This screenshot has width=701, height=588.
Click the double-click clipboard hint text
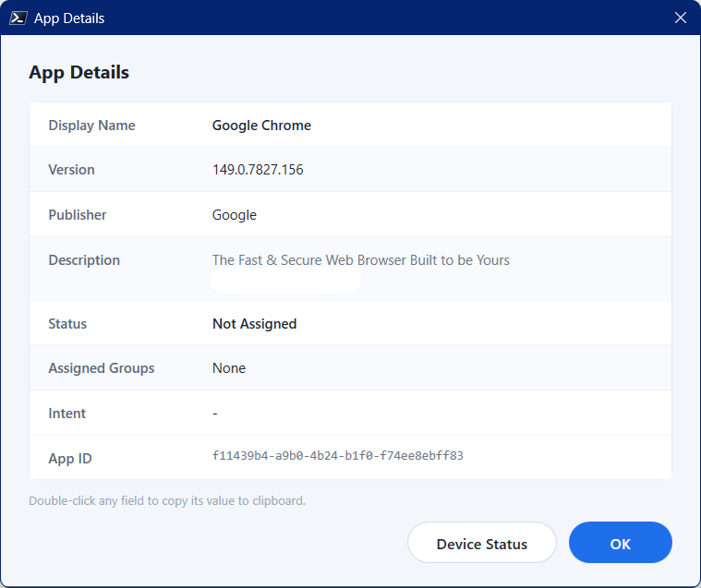coord(167,501)
